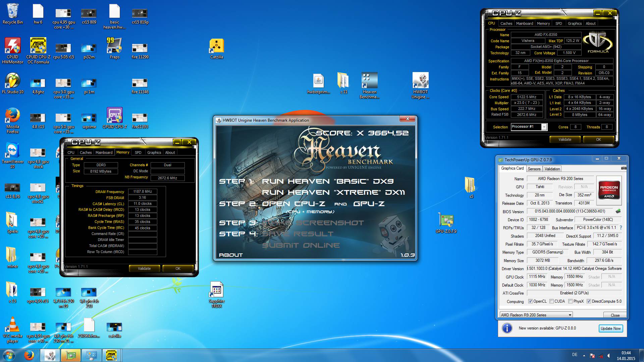Image resolution: width=644 pixels, height=362 pixels.
Task: Click the DRAM Frequency value field
Action: pyautogui.click(x=143, y=192)
